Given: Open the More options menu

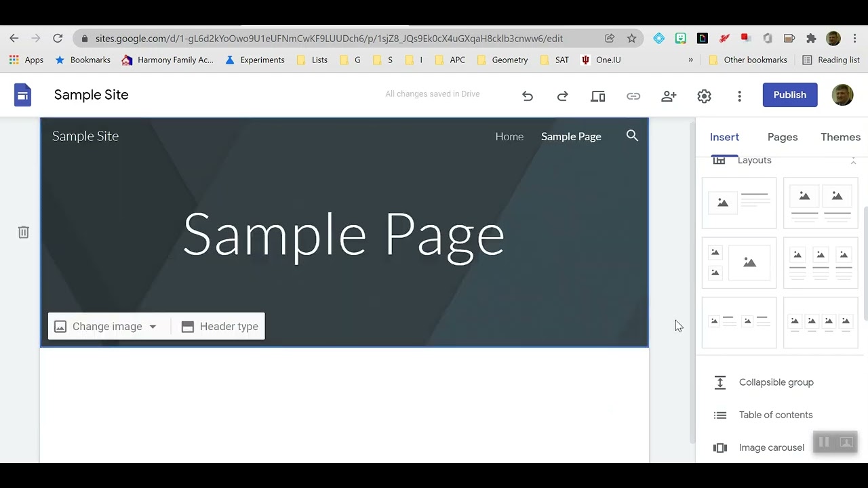Looking at the screenshot, I should [x=739, y=96].
